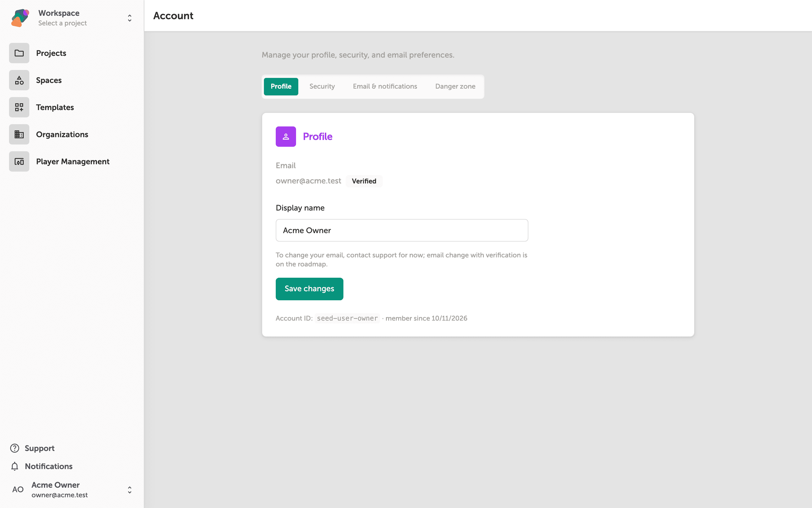
Task: Open Templates in the sidebar
Action: click(x=72, y=107)
